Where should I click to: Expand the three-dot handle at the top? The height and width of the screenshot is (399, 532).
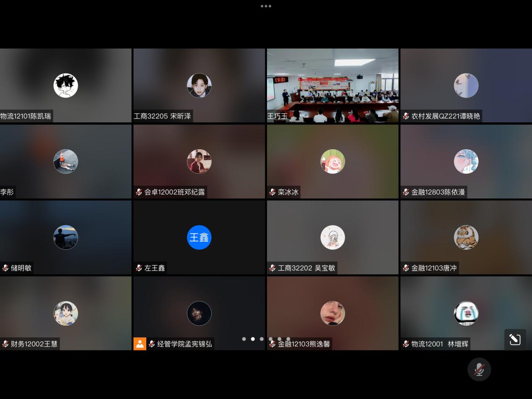point(266,6)
